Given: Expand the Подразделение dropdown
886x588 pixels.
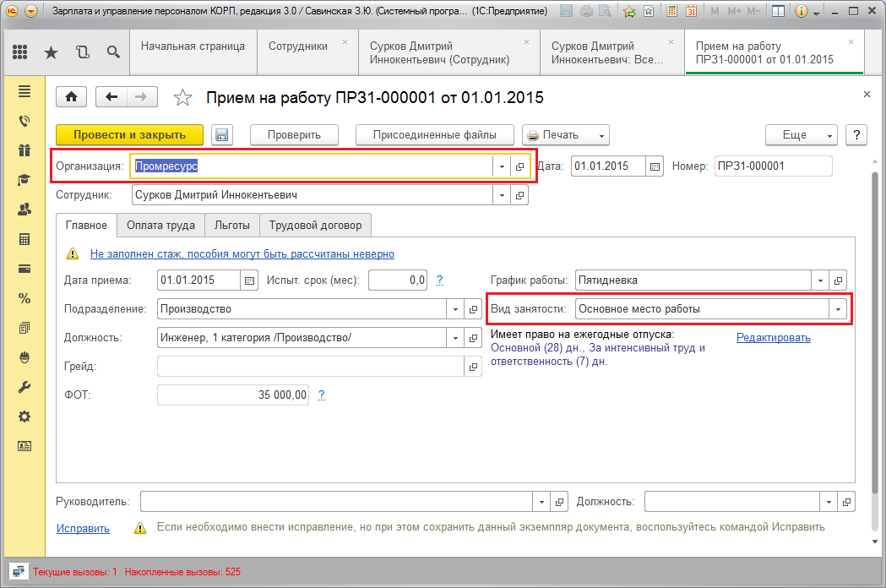Looking at the screenshot, I should pyautogui.click(x=455, y=309).
